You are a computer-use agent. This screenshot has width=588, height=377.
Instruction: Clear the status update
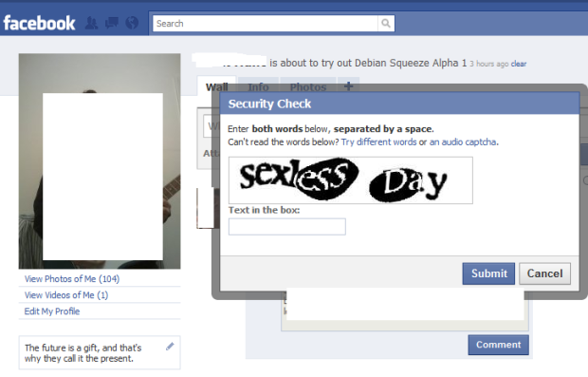(519, 64)
